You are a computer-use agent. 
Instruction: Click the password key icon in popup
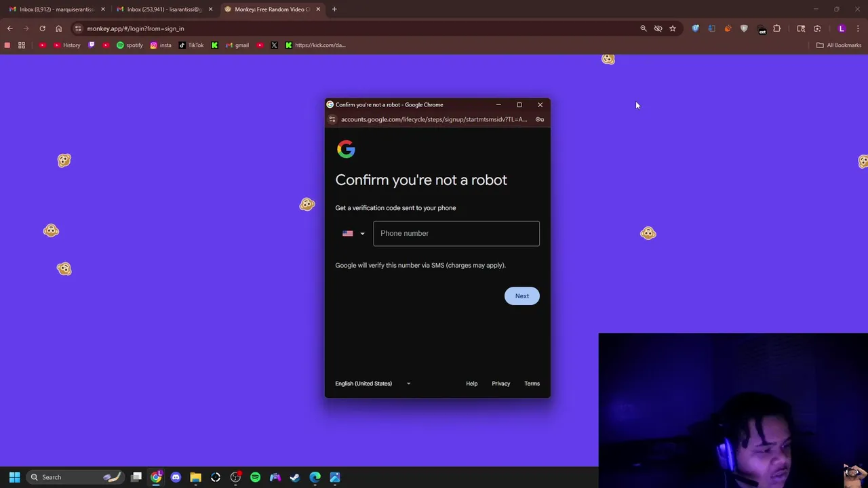[x=540, y=119]
